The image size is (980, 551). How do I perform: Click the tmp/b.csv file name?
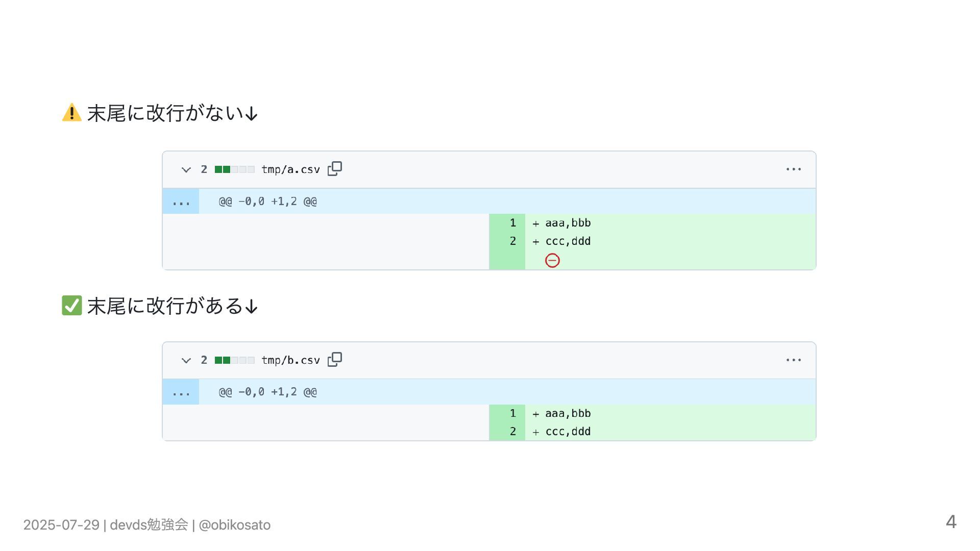pos(290,360)
